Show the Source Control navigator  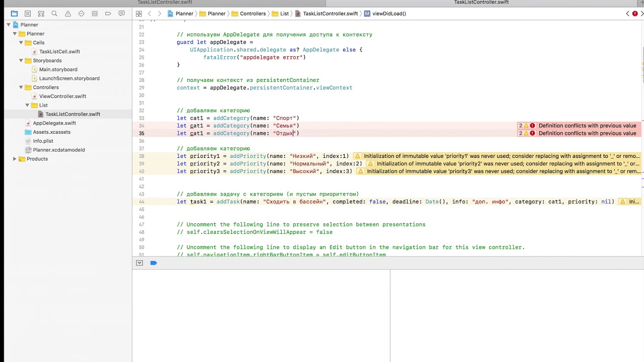(x=28, y=14)
